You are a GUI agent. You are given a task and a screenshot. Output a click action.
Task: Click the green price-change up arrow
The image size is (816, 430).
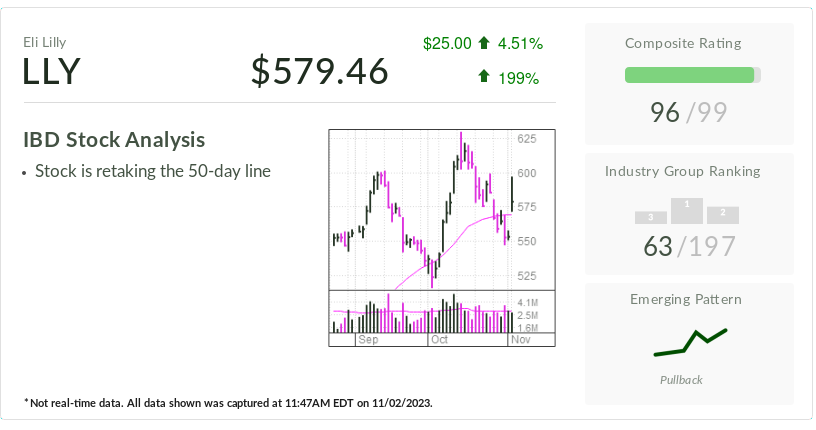click(x=485, y=43)
